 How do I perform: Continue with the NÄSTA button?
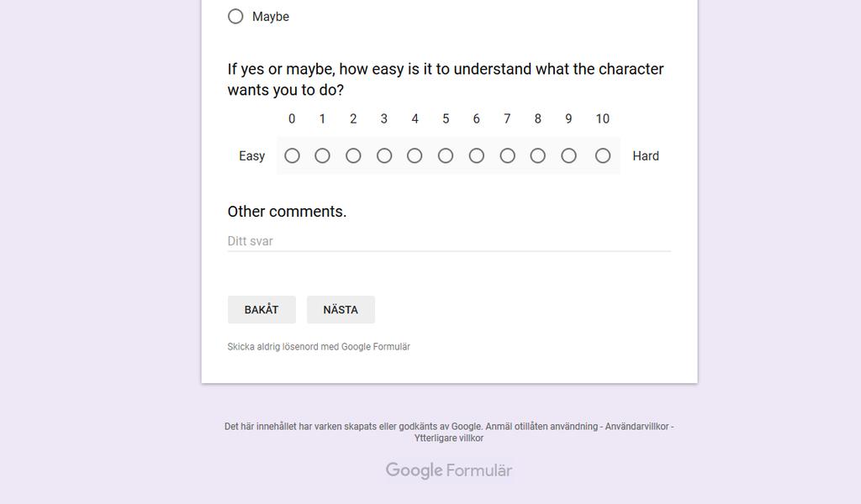click(x=341, y=310)
